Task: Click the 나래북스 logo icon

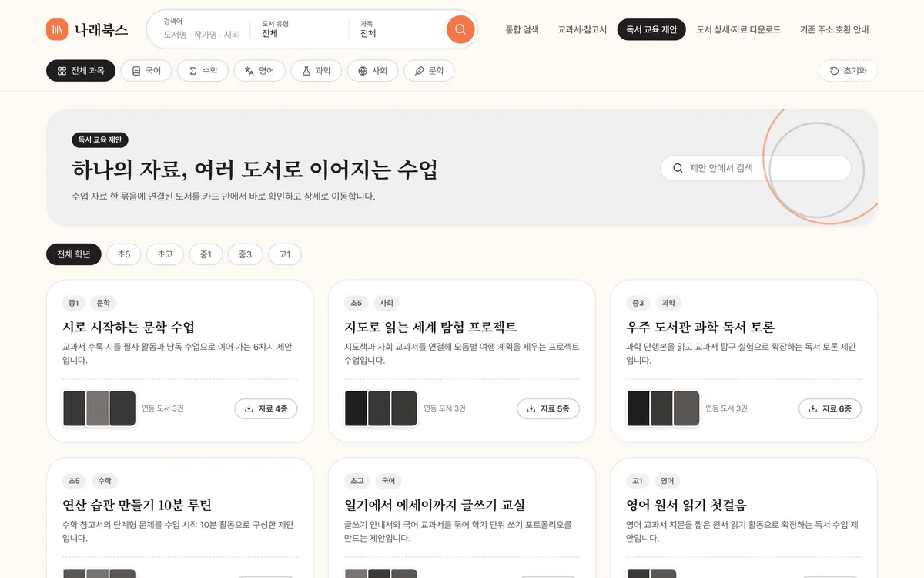Action: tap(57, 29)
